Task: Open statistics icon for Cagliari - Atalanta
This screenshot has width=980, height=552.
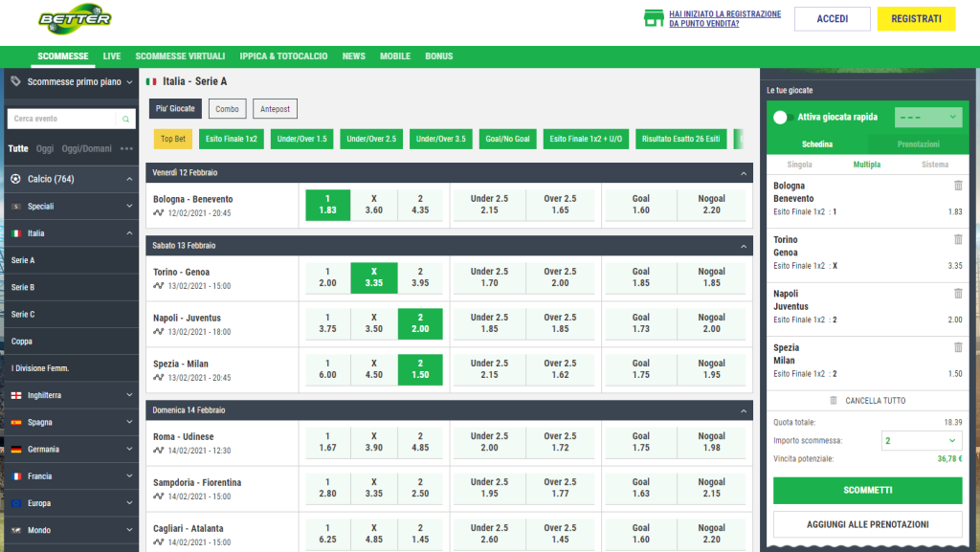Action: click(159, 542)
